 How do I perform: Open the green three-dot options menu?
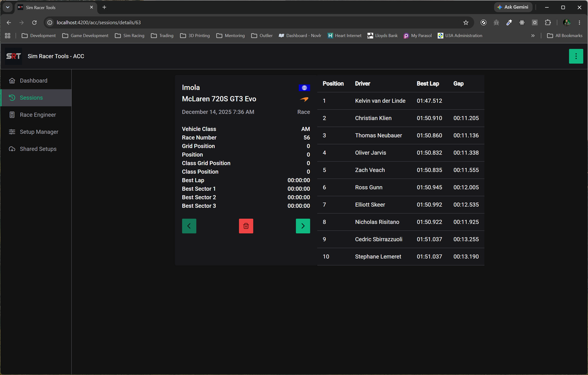coord(576,56)
